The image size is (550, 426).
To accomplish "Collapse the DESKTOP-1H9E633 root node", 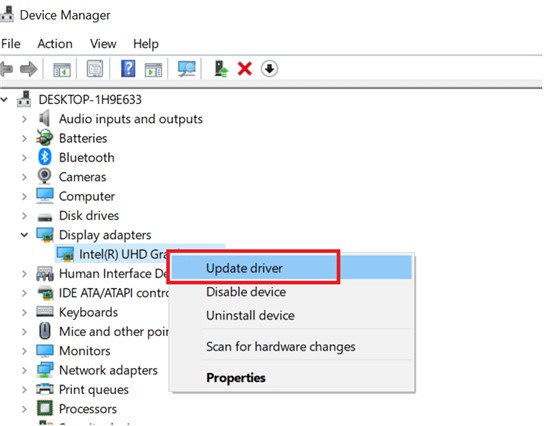I will pyautogui.click(x=4, y=100).
